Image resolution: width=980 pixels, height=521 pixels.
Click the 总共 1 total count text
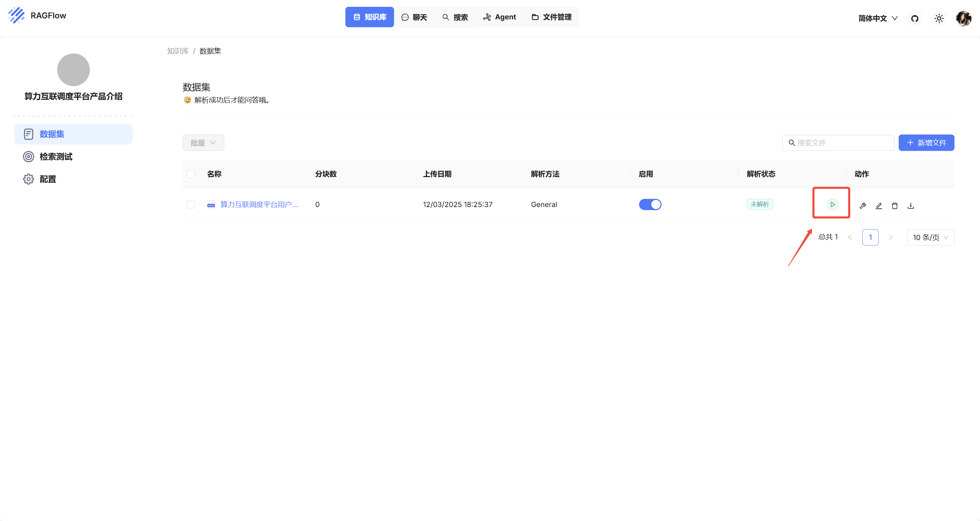pyautogui.click(x=828, y=237)
